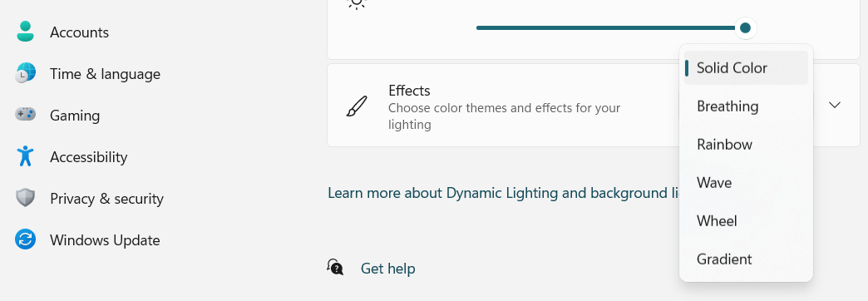Click the Gaming controller icon
This screenshot has height=301, width=868.
tap(26, 115)
